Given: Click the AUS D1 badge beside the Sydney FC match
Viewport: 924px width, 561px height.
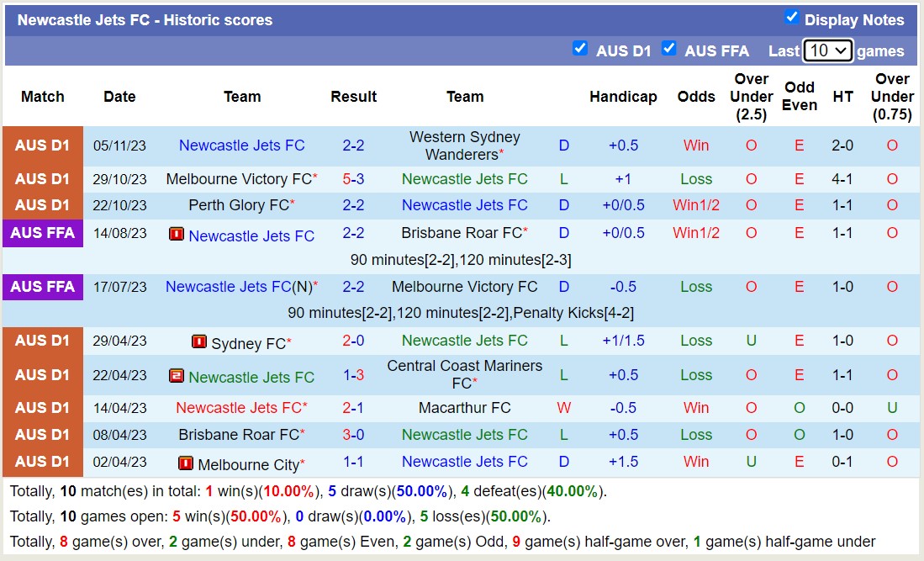Looking at the screenshot, I should [x=42, y=341].
